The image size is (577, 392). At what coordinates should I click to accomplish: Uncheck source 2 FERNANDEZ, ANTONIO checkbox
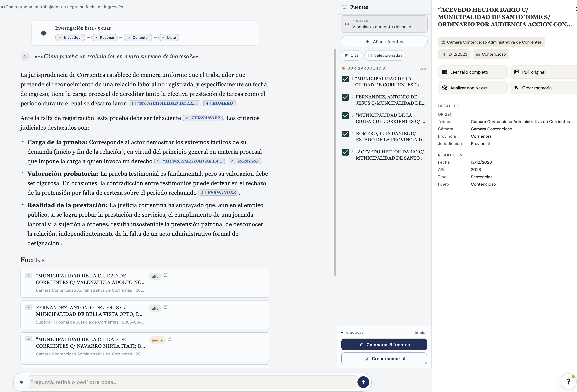click(345, 97)
